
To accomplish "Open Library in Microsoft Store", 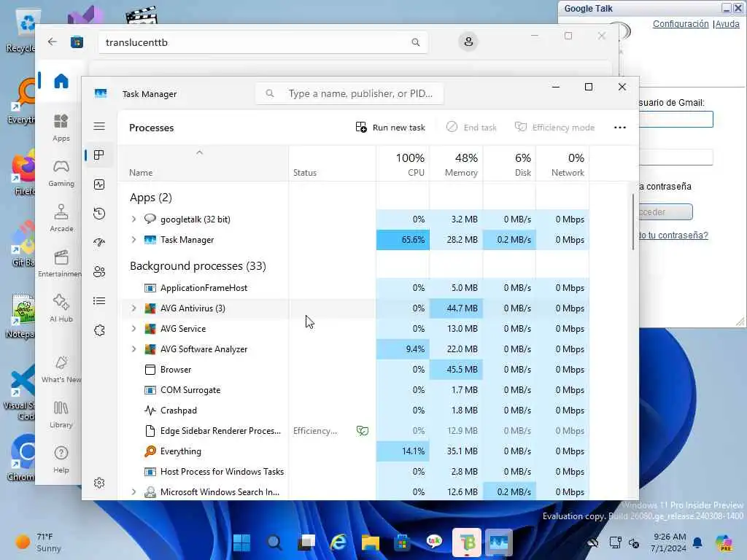I will (61, 414).
